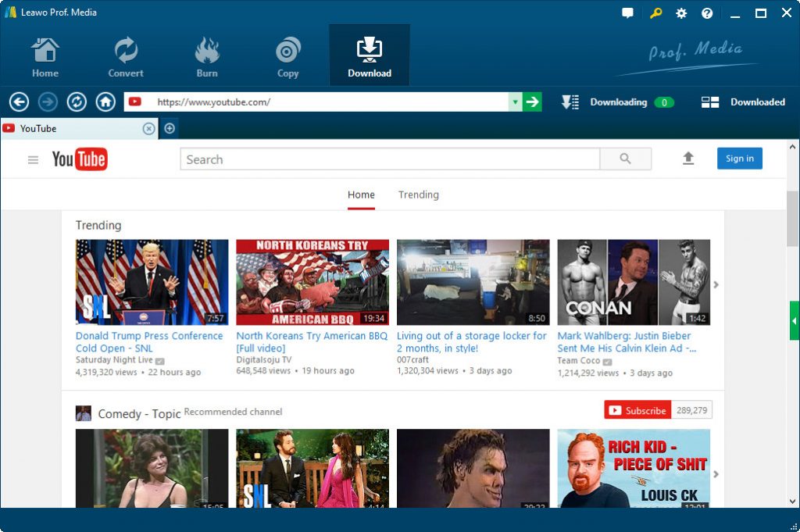Click the YouTube search magnifier button
Viewport: 800px width, 532px height.
tap(626, 159)
